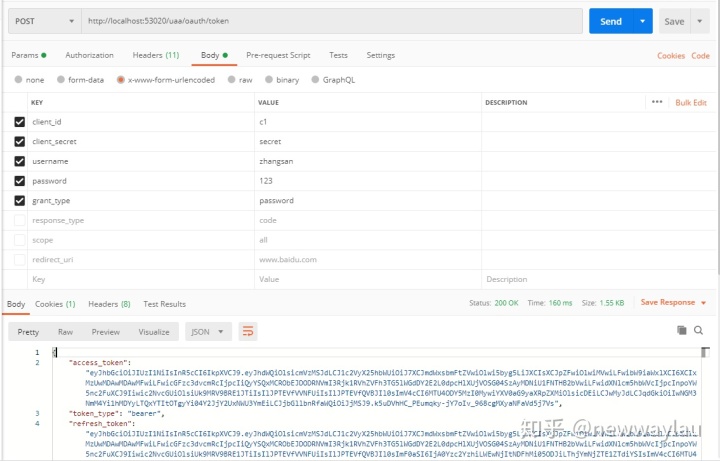720x461 pixels.
Task: Click the Save request button
Action: coord(674,21)
